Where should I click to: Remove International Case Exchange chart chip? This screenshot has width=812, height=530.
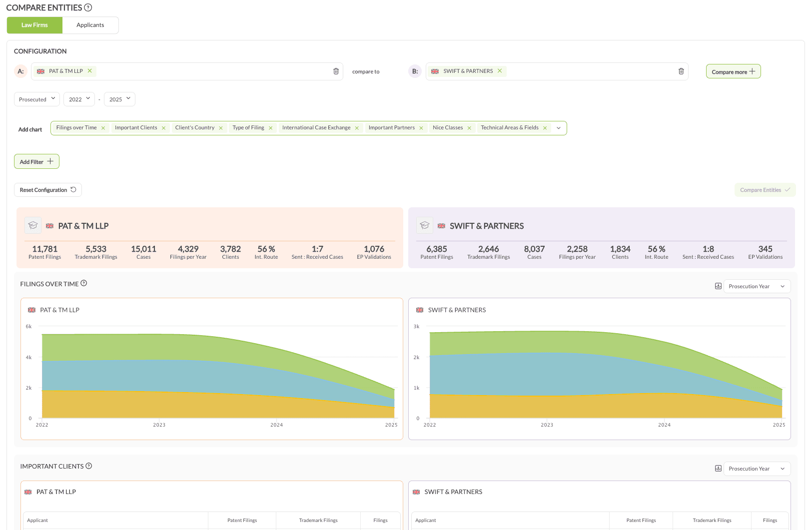click(357, 128)
